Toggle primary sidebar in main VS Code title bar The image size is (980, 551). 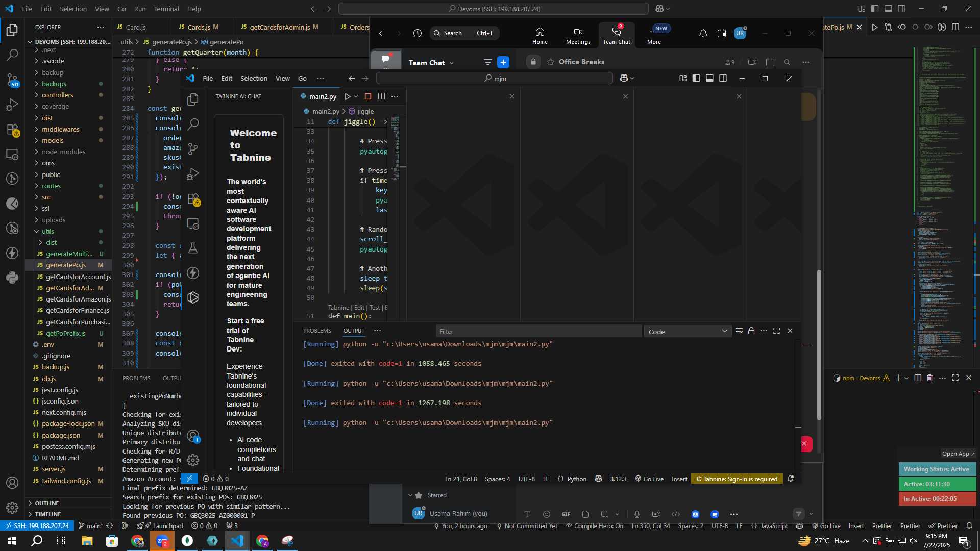pyautogui.click(x=875, y=9)
